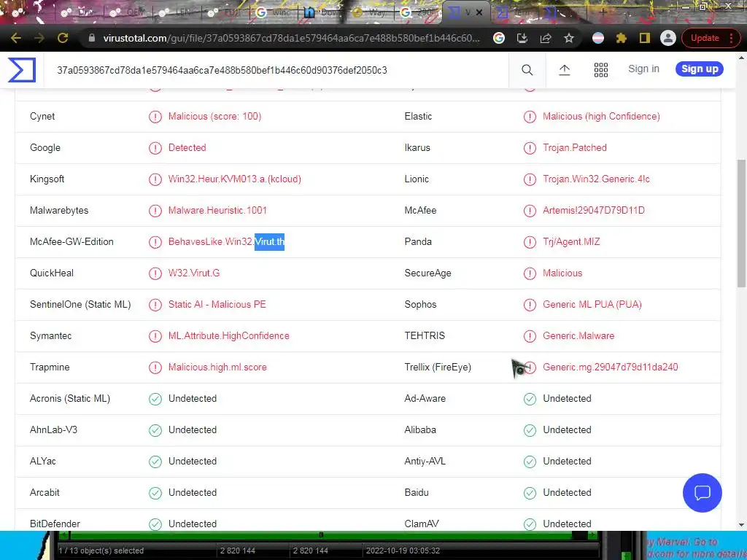Click the VirusTotal search magnifier icon
The width and height of the screenshot is (747, 560).
[x=527, y=70]
